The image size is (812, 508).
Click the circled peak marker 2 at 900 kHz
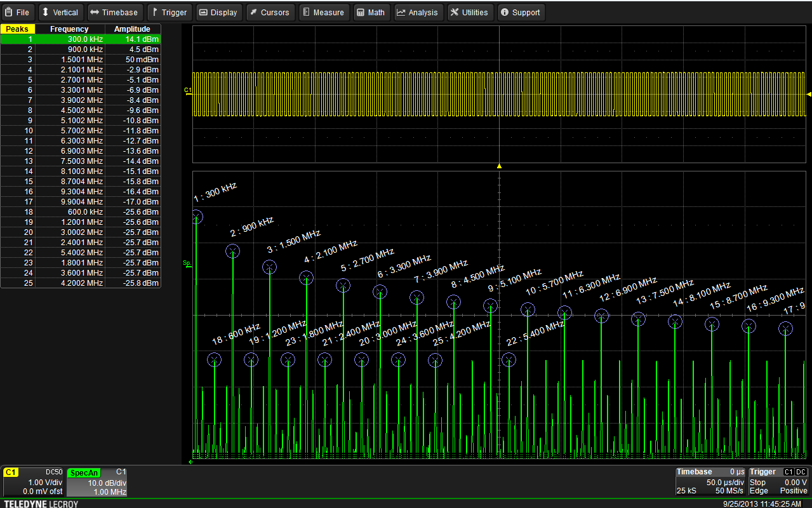pos(233,251)
